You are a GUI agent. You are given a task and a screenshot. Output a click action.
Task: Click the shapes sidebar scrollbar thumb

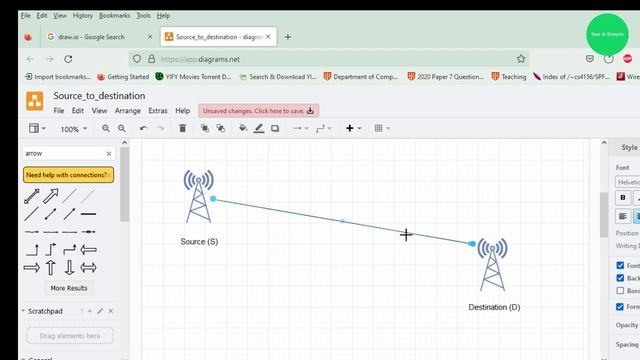[124, 184]
